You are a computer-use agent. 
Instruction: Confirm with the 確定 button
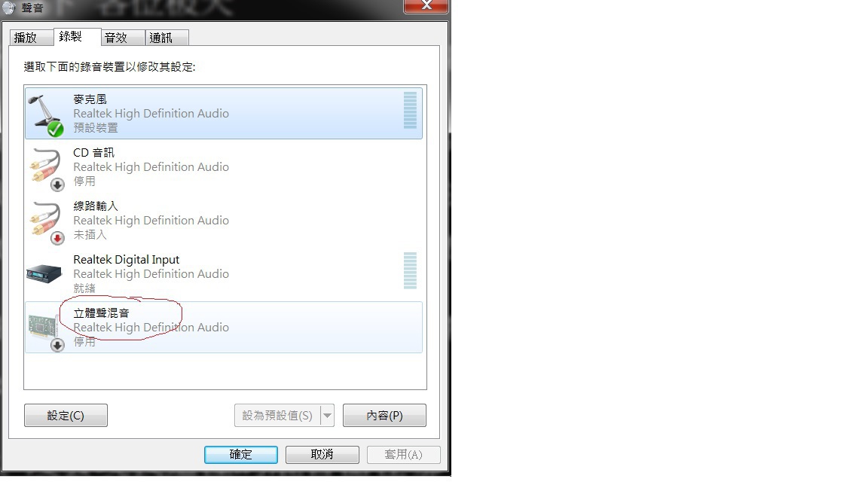coord(241,455)
